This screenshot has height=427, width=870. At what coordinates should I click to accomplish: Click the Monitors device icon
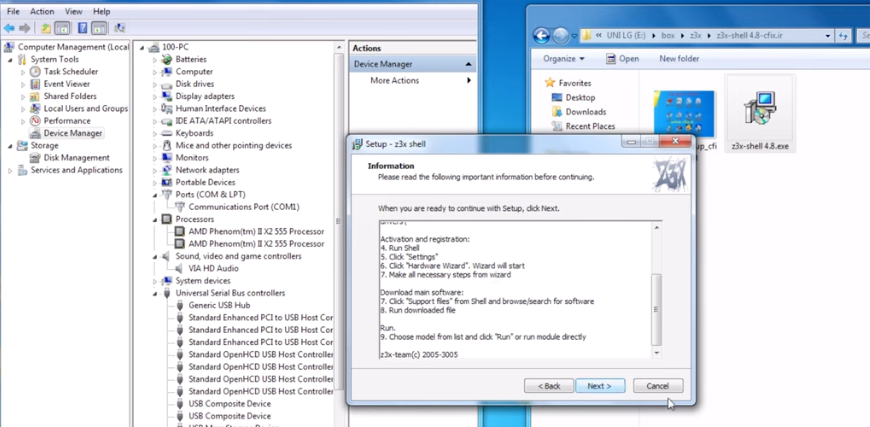[x=166, y=157]
